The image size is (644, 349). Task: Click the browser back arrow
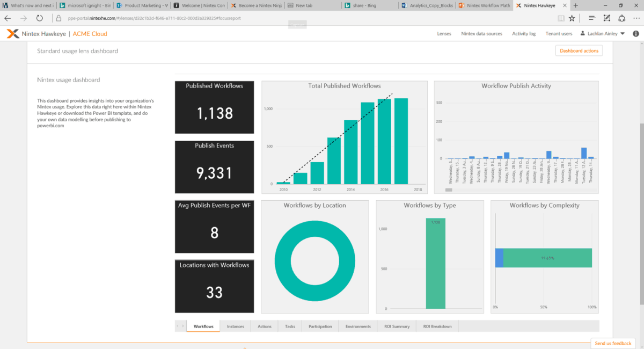[x=8, y=18]
